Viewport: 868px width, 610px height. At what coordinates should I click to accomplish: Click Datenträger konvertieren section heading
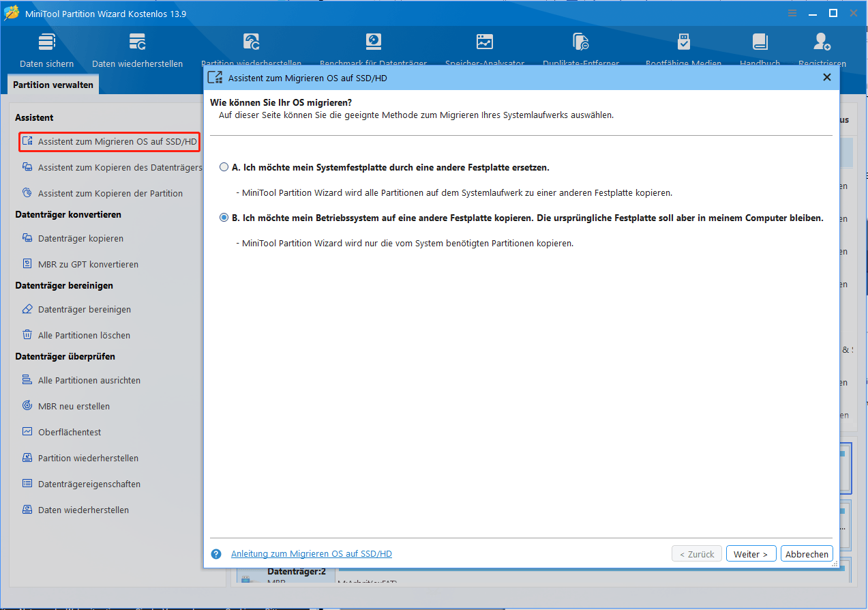click(x=68, y=214)
